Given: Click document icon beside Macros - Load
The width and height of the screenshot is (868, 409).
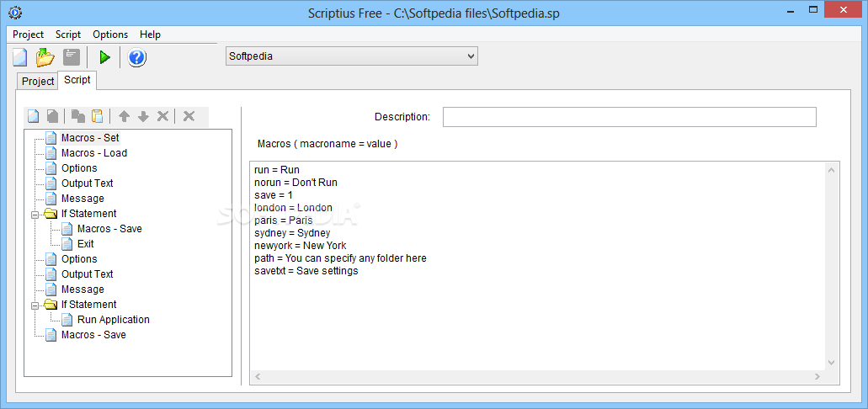Looking at the screenshot, I should pos(51,153).
